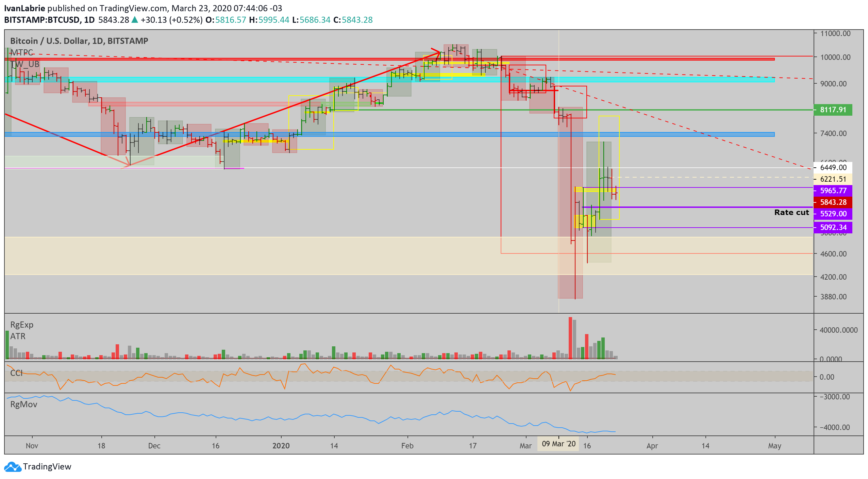
Task: Click the H:5995.44 high value
Action: coord(269,20)
